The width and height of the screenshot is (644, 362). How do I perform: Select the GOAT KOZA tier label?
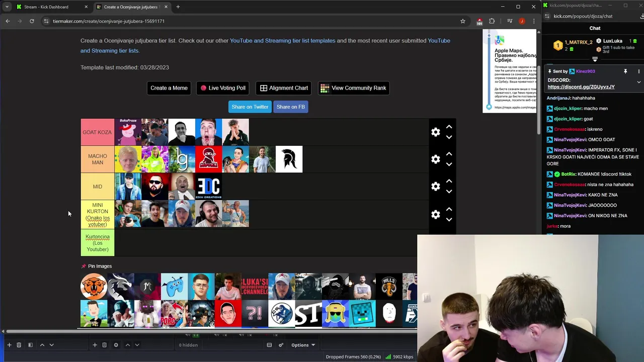point(98,132)
